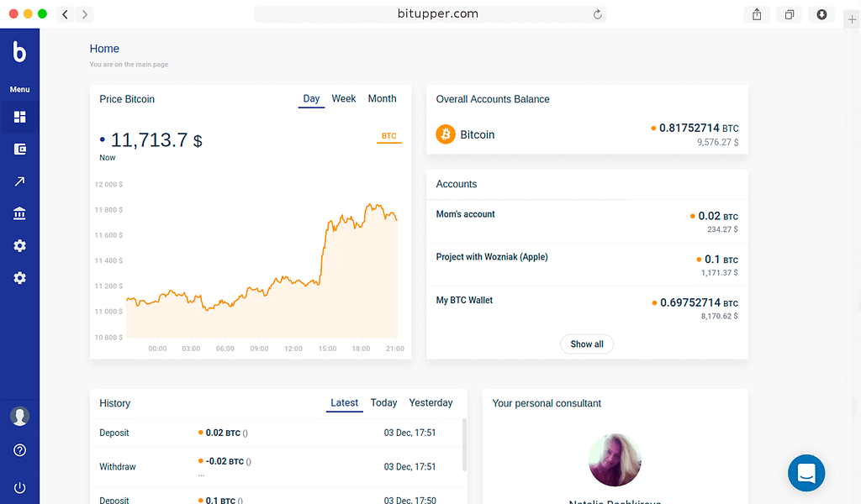Click the Deposit 0.02 BTC history row

[x=276, y=433]
